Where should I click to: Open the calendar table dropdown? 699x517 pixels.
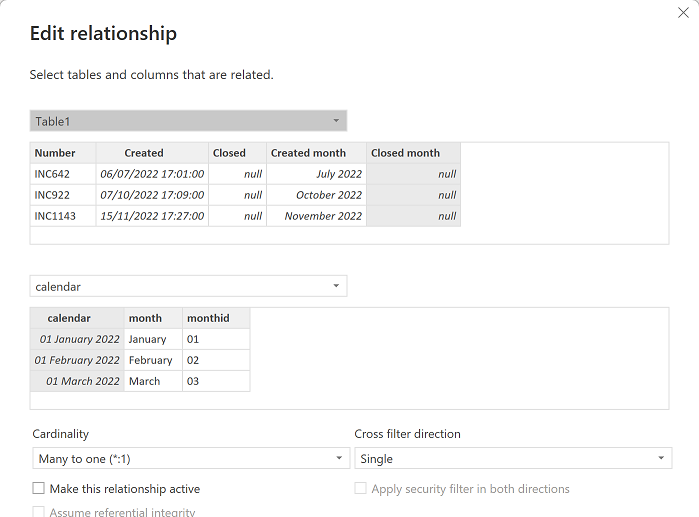[188, 286]
